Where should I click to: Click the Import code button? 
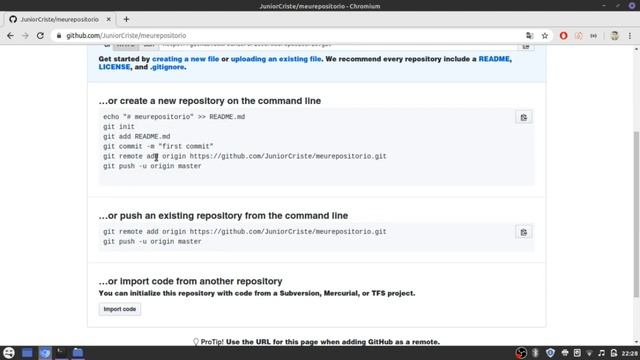point(120,309)
